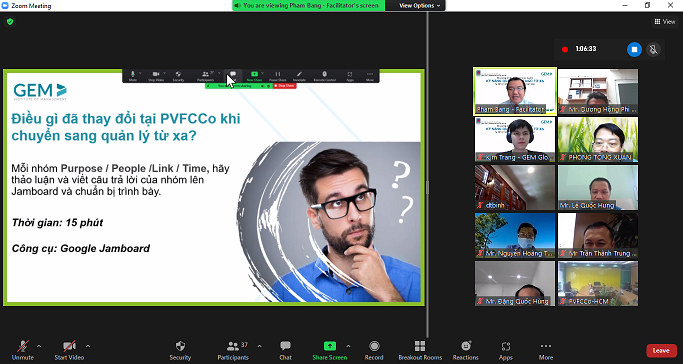This screenshot has height=364, width=683.
Task: Click the green encryption shield icon
Action: click(10, 21)
